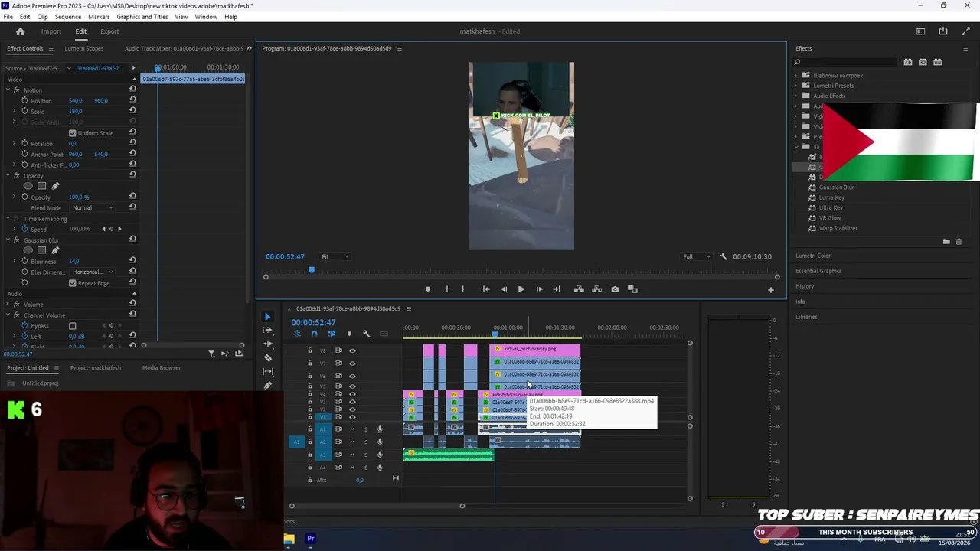980x551 pixels.
Task: Enable the Channel Volume Bypass checkbox
Action: [73, 326]
